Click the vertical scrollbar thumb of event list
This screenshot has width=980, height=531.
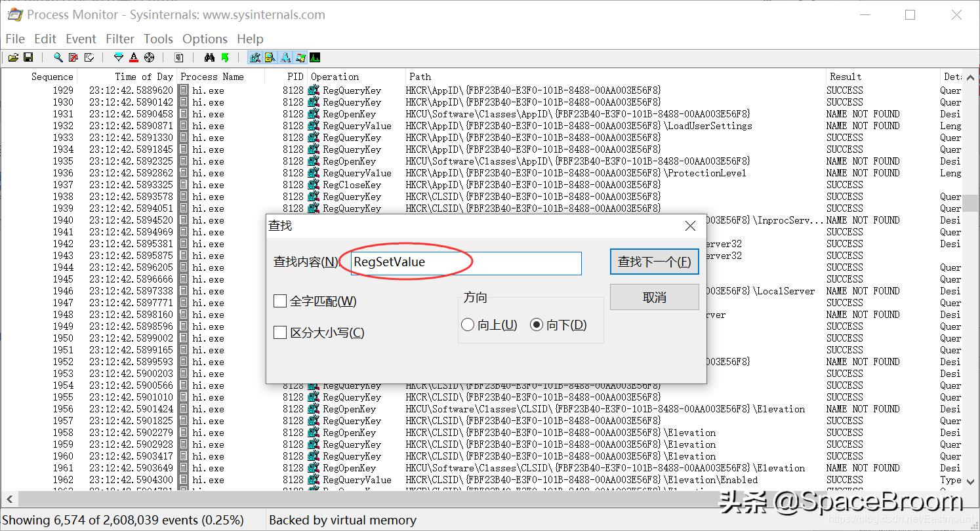[x=970, y=203]
